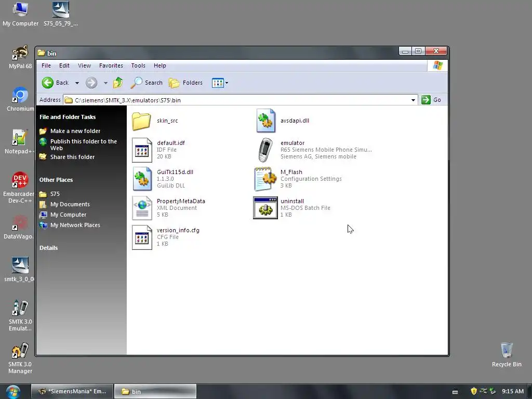Screen dimensions: 532x399
Task: Click the Windows Start orb
Action: point(13,392)
